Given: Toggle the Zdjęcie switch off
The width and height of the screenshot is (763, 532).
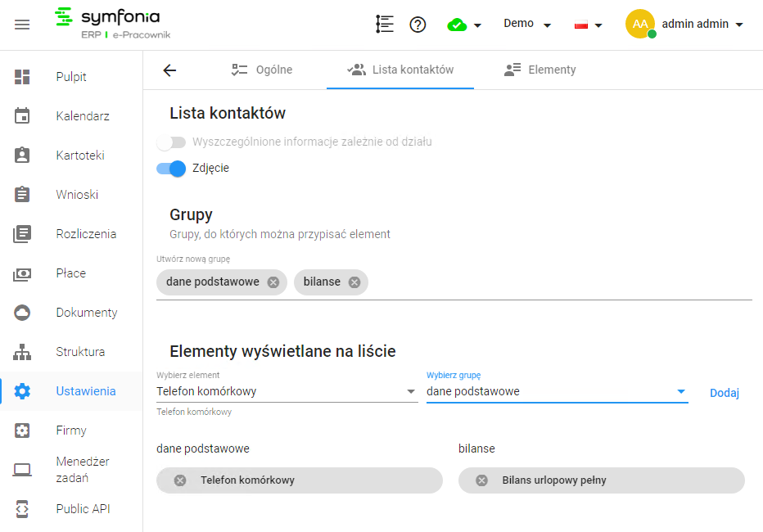Looking at the screenshot, I should [x=171, y=169].
